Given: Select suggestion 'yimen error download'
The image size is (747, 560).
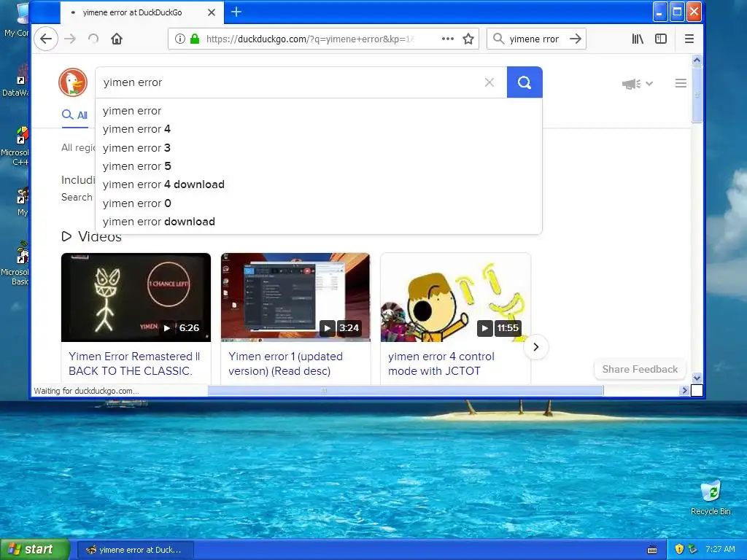Looking at the screenshot, I should click(319, 222).
